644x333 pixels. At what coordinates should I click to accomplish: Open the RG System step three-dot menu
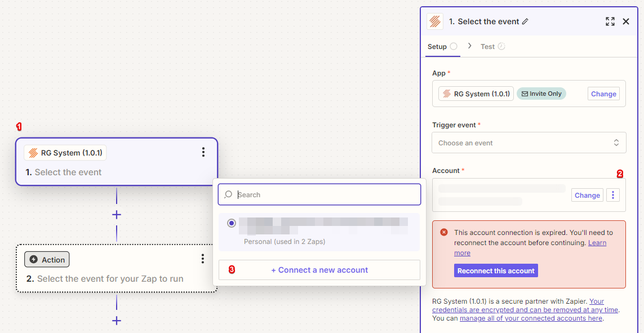click(203, 152)
